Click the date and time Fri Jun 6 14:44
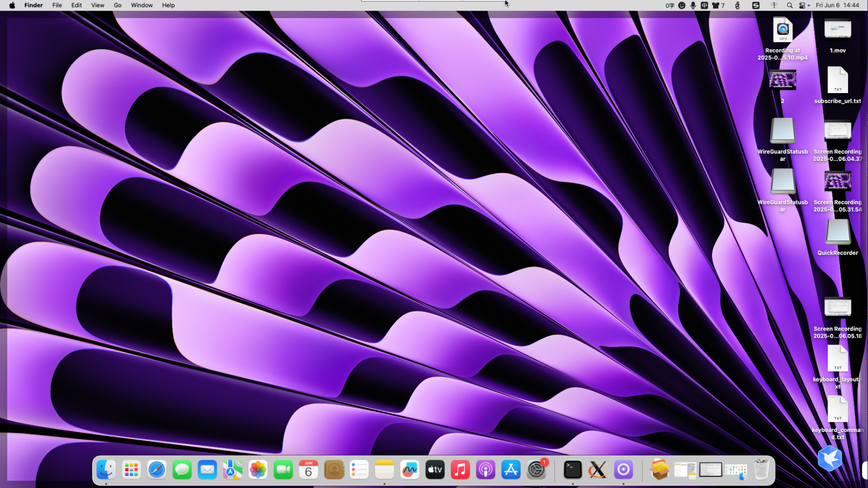 pyautogui.click(x=837, y=5)
